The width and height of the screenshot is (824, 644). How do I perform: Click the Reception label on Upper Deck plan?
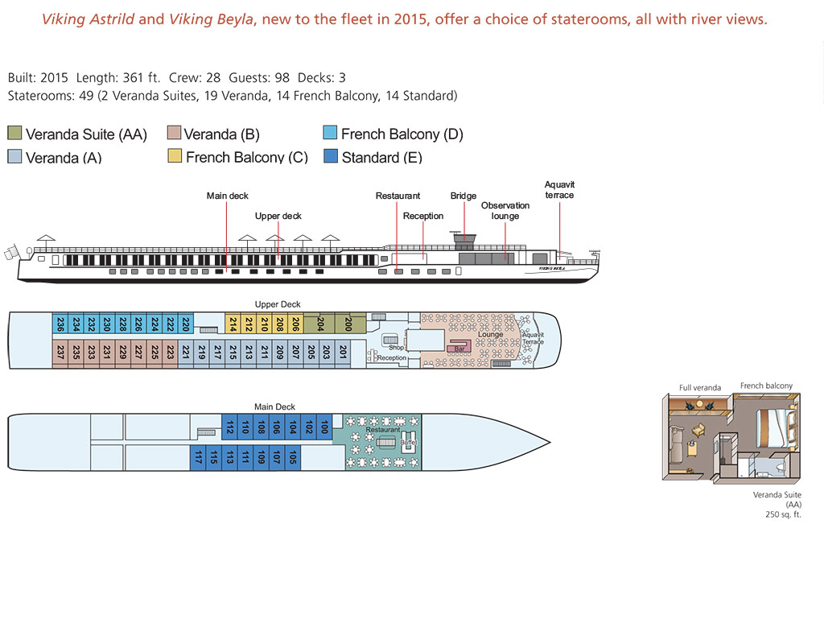coord(392,358)
